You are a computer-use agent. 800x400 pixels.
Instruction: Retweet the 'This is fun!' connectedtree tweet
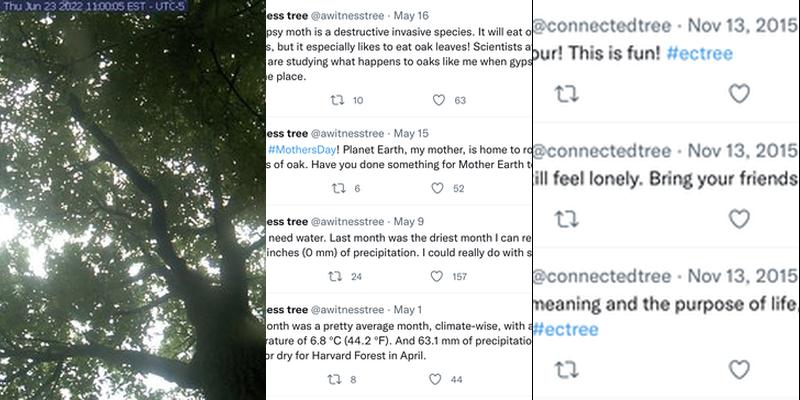point(567,93)
